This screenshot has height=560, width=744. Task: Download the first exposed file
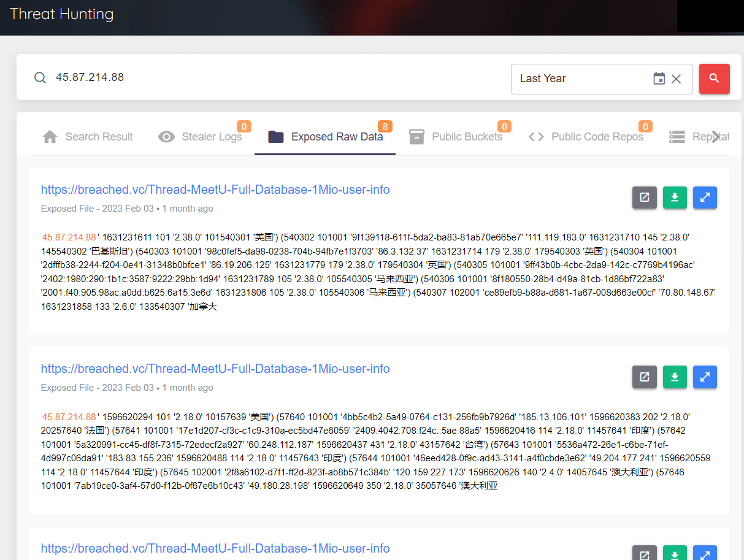tap(675, 198)
